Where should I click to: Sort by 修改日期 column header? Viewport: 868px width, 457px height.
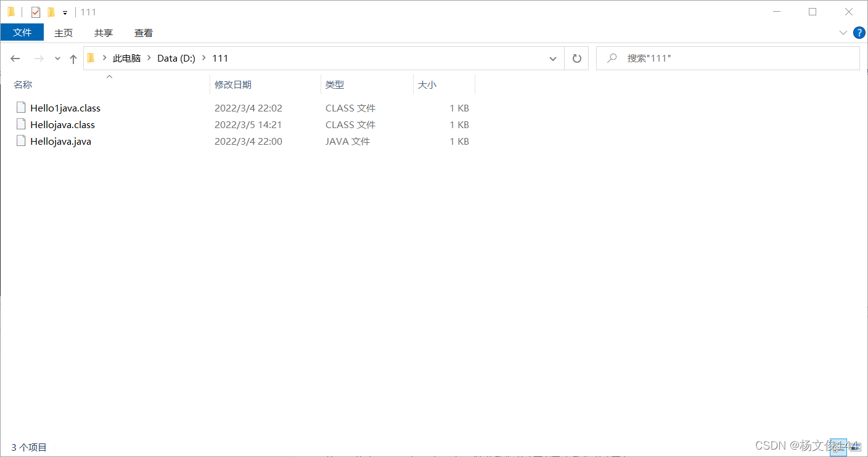click(x=265, y=85)
